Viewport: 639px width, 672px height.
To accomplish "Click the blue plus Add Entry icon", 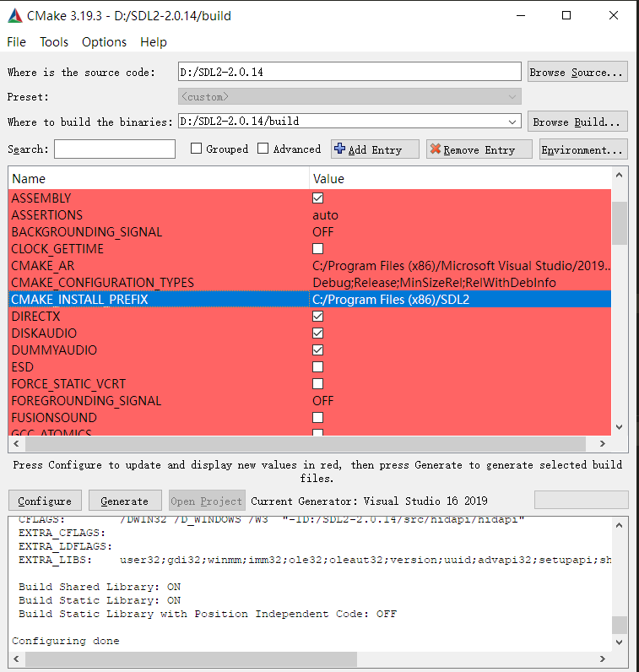I will (x=340, y=149).
